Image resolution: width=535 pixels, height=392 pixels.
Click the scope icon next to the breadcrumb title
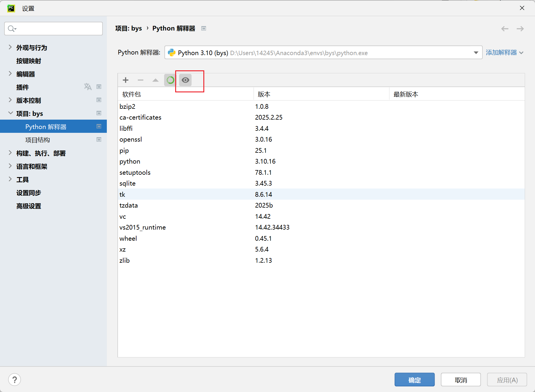[x=204, y=28]
